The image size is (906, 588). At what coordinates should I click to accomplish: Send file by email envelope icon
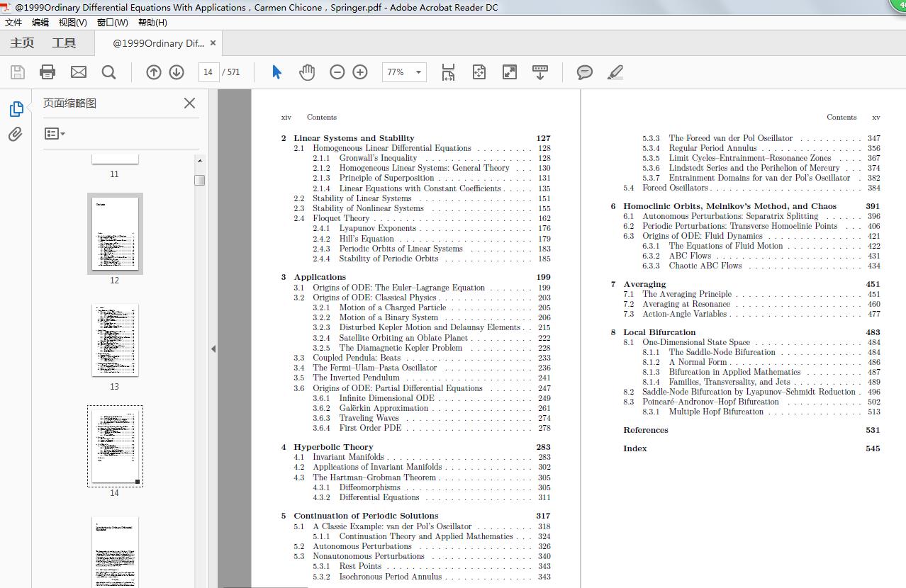[78, 72]
